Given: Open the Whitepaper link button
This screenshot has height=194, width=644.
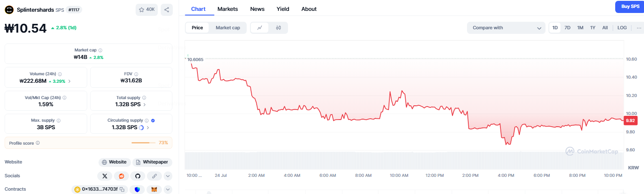Looking at the screenshot, I should [152, 162].
